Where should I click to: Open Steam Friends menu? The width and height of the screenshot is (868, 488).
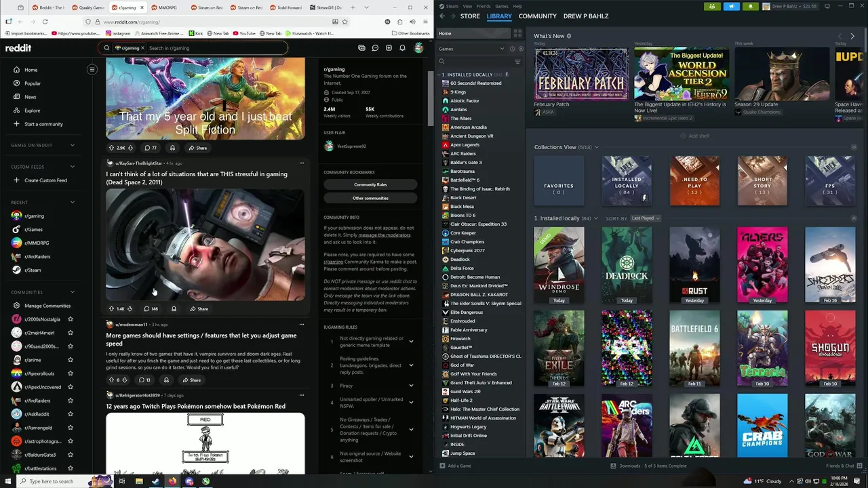point(484,6)
